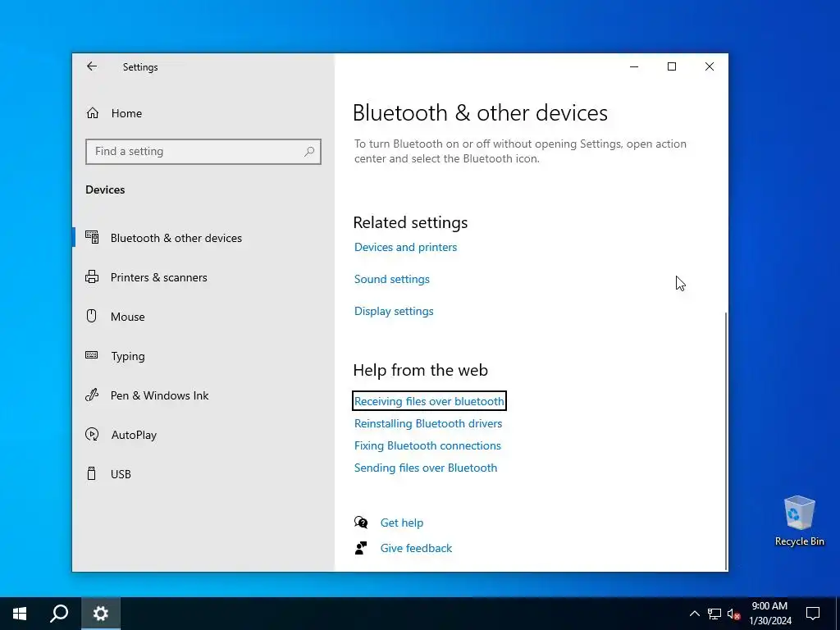Select the Mouse icon in sidebar
Viewport: 840px width, 630px height.
92,316
